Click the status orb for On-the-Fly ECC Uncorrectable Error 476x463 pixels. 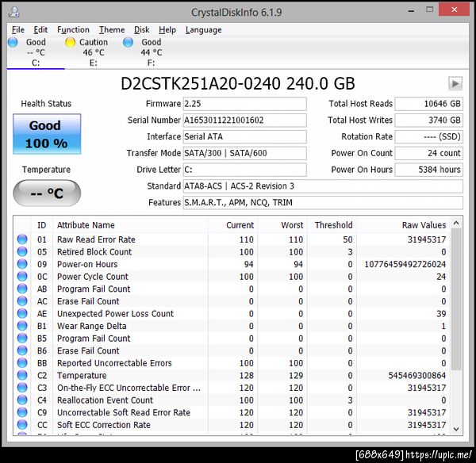click(x=22, y=388)
